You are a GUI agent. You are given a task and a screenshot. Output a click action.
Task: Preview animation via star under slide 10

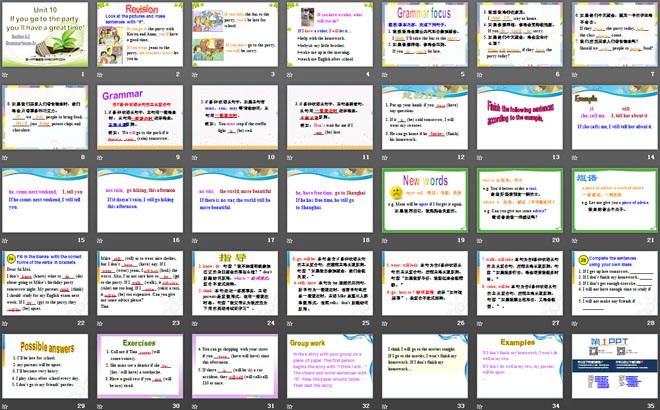pyautogui.click(x=195, y=157)
